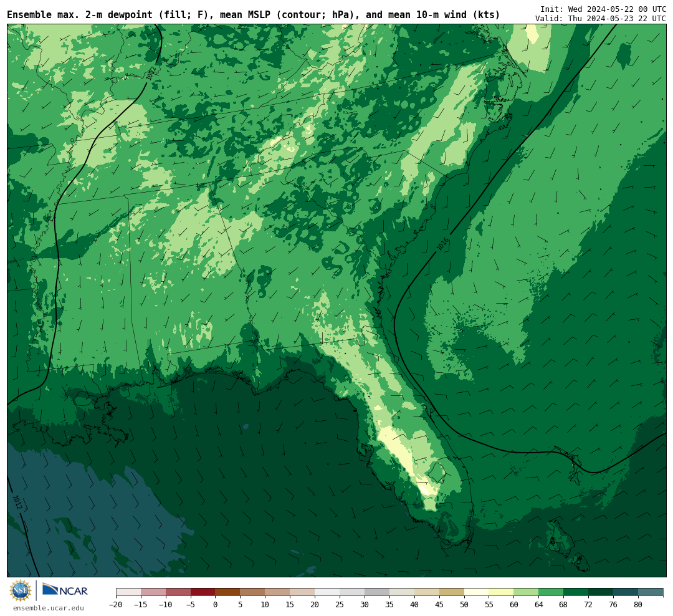Click the 50 colorbar tick label
Image resolution: width=673 pixels, height=616 pixels.
pos(464,605)
